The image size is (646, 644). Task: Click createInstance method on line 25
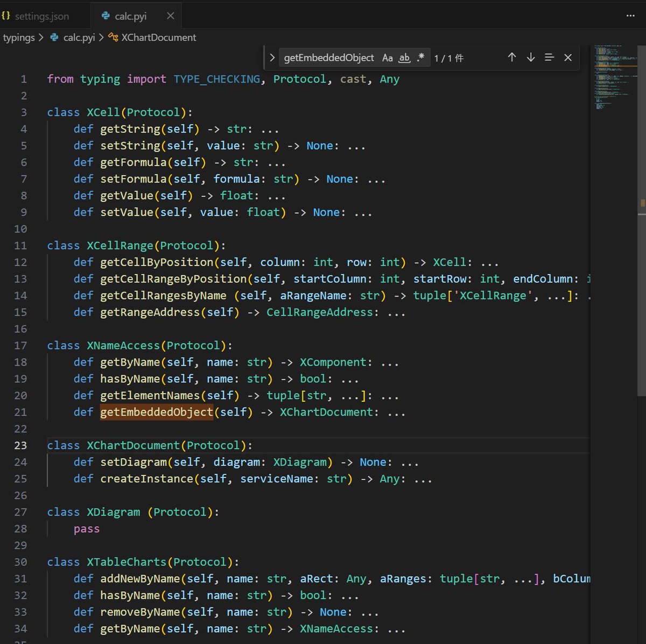click(x=147, y=479)
